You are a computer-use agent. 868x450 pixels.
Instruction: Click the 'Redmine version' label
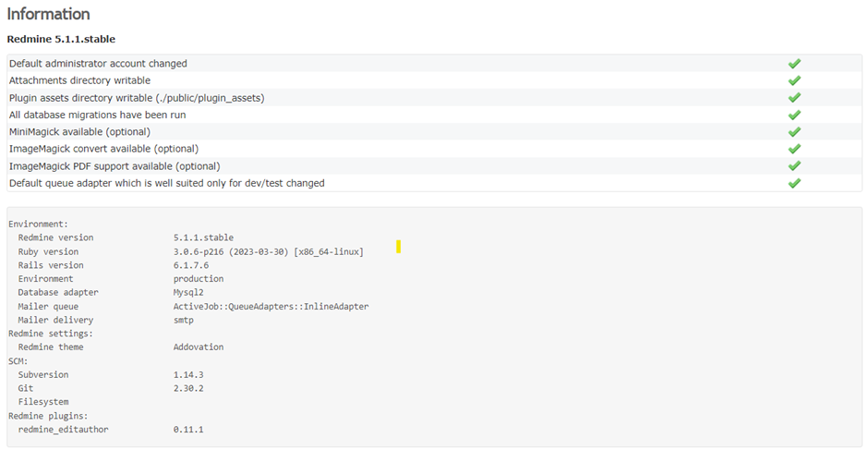point(56,237)
